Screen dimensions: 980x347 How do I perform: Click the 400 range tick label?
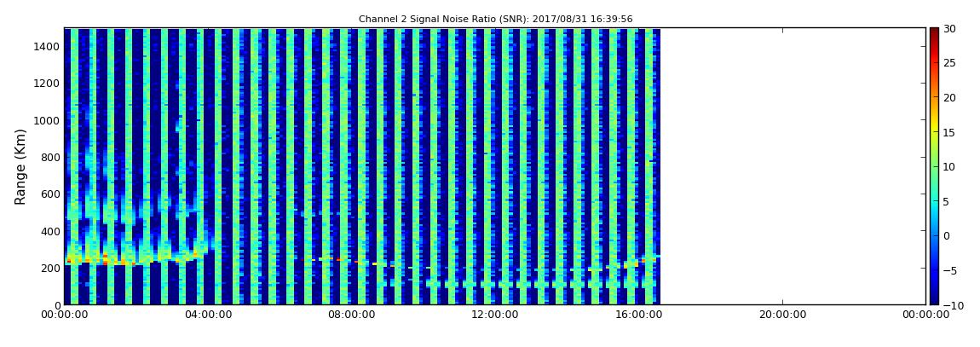[x=50, y=231]
